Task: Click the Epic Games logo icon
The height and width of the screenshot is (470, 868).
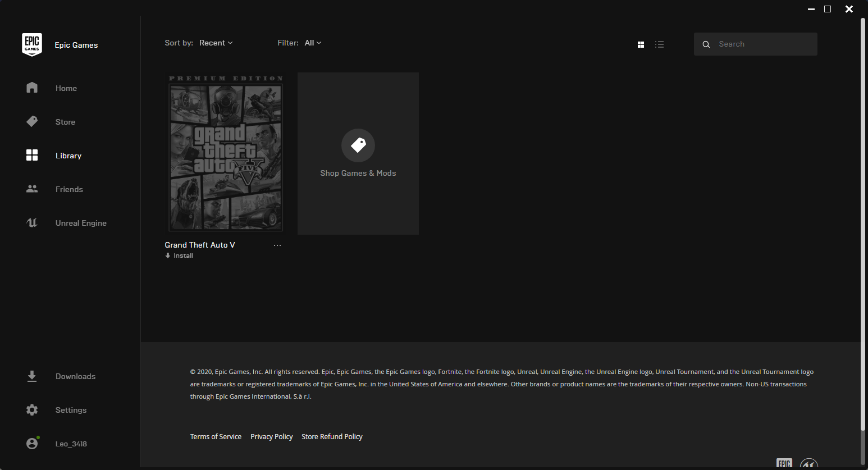Action: pyautogui.click(x=32, y=45)
